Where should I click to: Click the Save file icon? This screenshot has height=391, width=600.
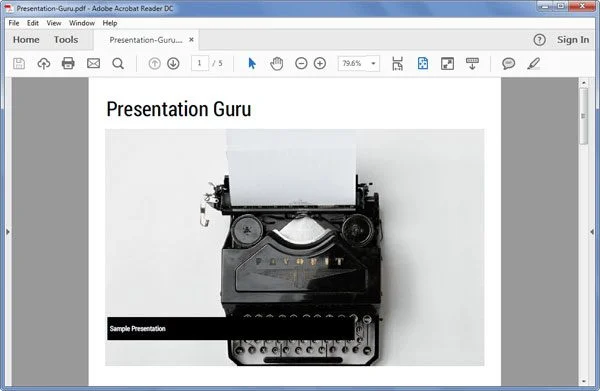19,63
